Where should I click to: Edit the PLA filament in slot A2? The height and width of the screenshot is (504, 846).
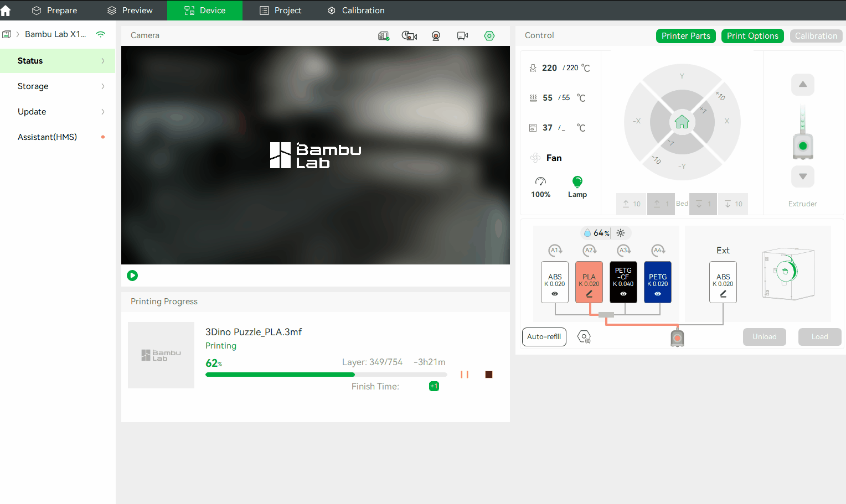(x=589, y=294)
